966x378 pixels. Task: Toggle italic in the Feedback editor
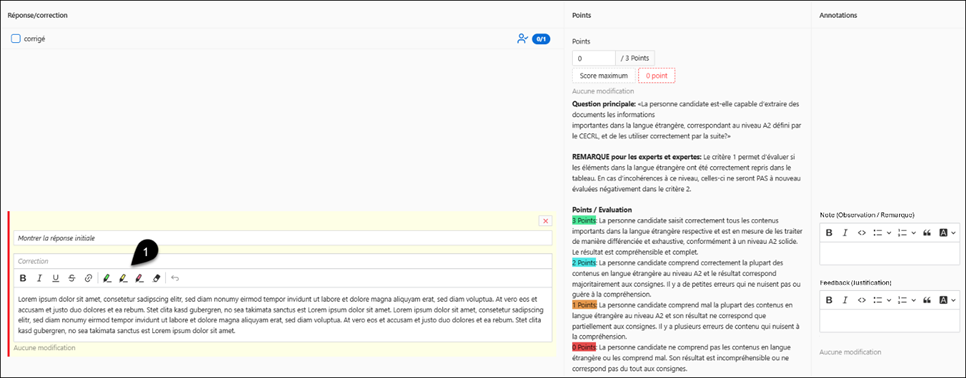tap(845, 300)
